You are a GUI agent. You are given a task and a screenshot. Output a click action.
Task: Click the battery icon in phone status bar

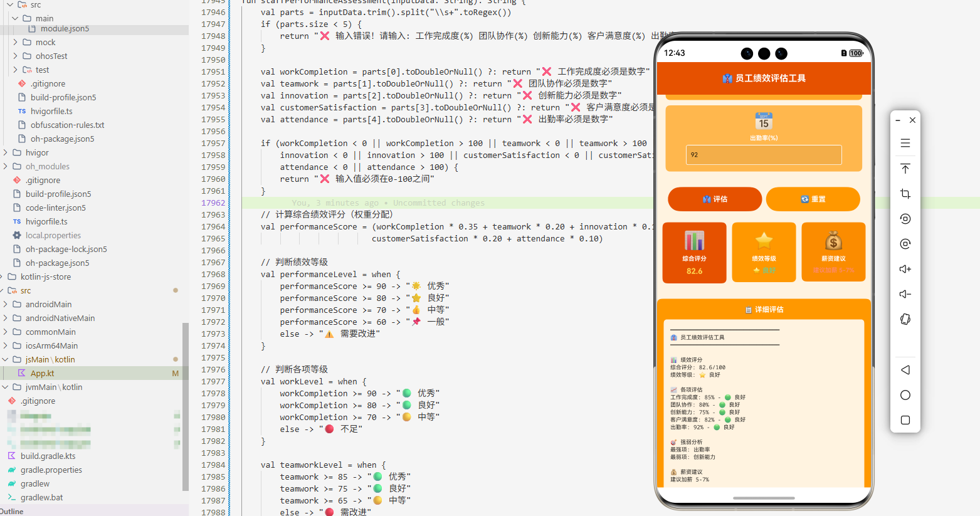point(856,53)
